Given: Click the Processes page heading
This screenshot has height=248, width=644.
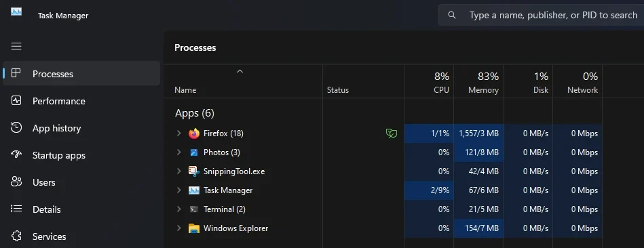Looking at the screenshot, I should point(195,47).
